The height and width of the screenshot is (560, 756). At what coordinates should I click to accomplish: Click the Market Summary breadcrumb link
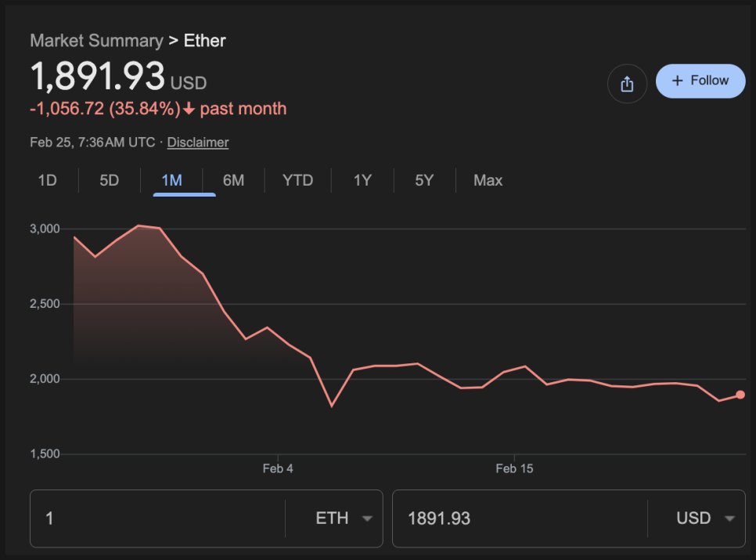click(x=96, y=41)
